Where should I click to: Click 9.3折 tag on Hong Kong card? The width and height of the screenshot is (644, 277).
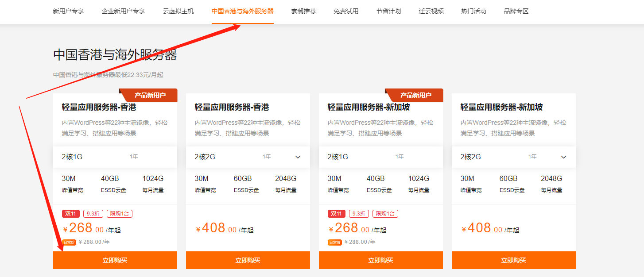point(93,214)
